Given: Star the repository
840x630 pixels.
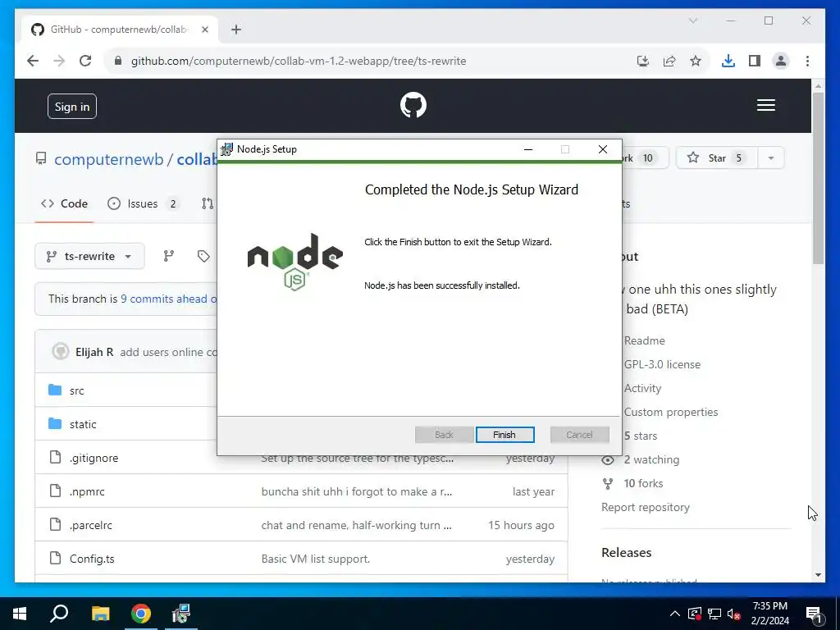Looking at the screenshot, I should pyautogui.click(x=717, y=157).
